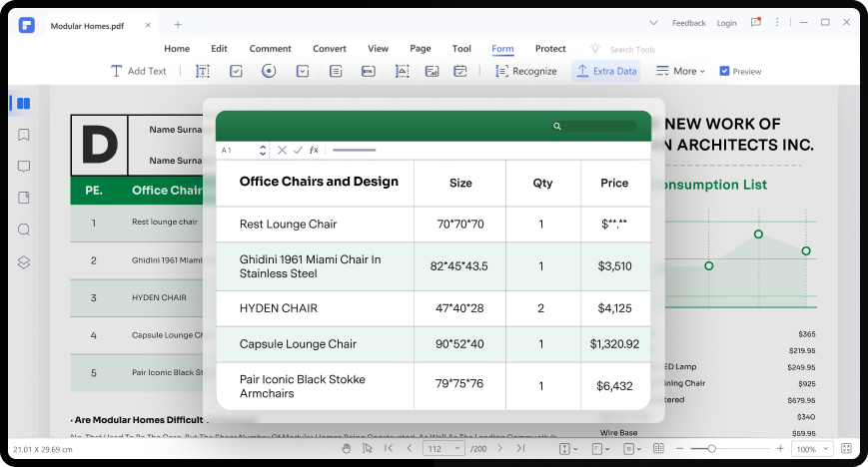Open the layers panel
868x467 pixels.
click(x=23, y=262)
